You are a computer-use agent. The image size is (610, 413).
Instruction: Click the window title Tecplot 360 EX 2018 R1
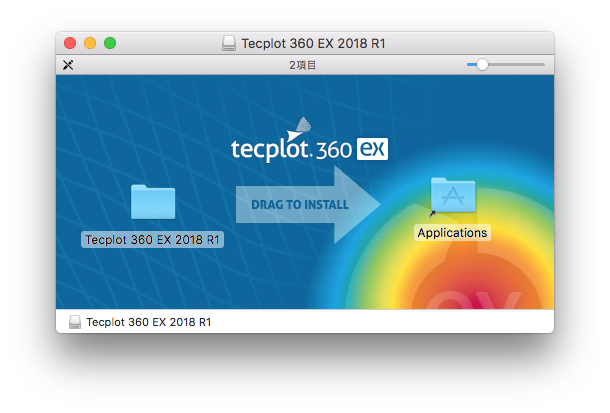(x=313, y=43)
